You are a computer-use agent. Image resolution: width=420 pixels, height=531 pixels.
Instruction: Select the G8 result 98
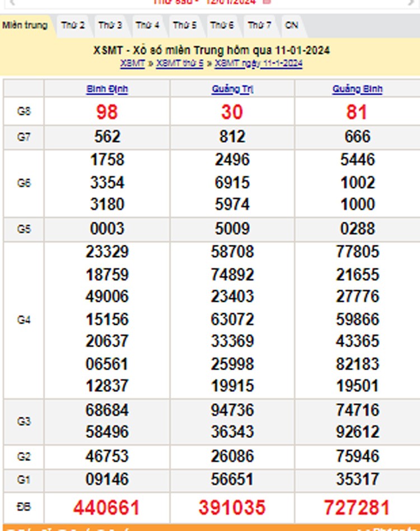tap(107, 112)
